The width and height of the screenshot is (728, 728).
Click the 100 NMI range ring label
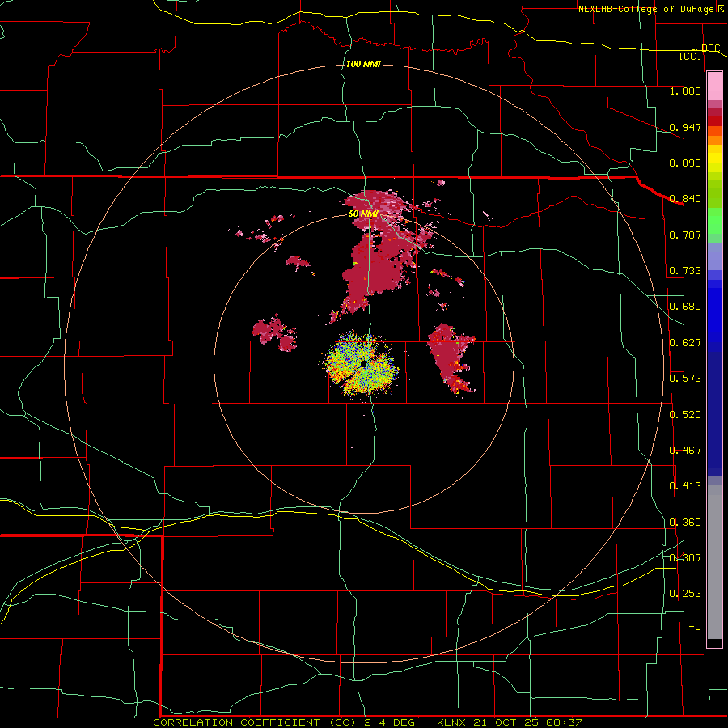pyautogui.click(x=363, y=64)
